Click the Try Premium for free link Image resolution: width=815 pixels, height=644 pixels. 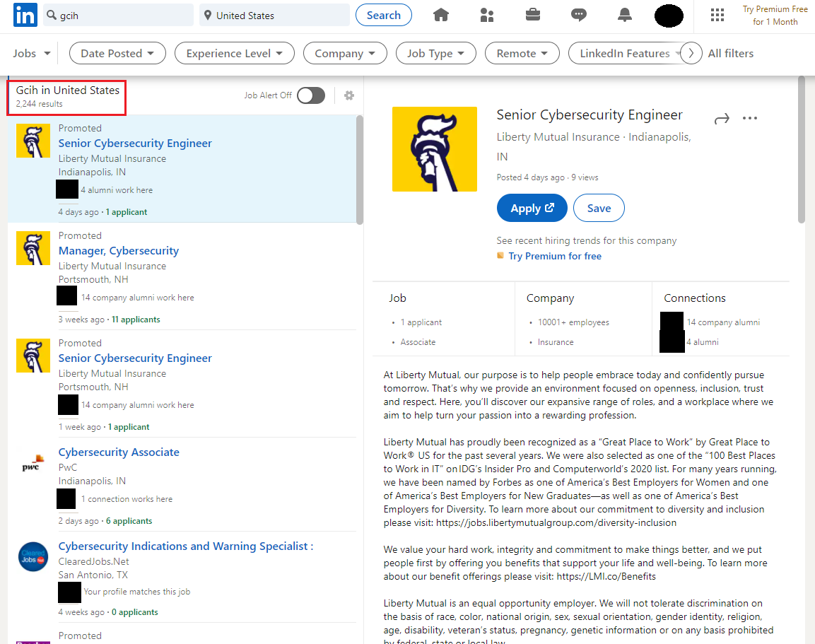(x=555, y=256)
